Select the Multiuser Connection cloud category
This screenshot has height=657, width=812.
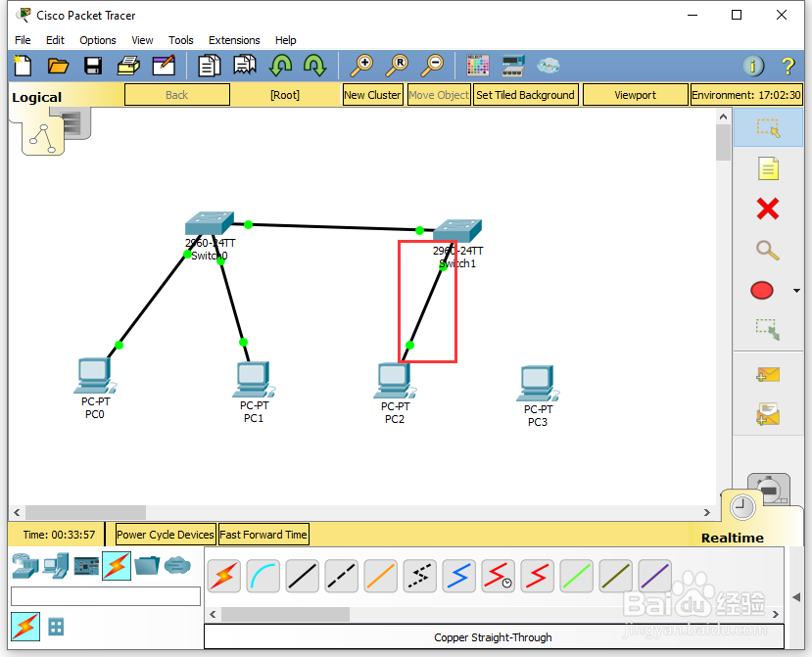point(177,565)
